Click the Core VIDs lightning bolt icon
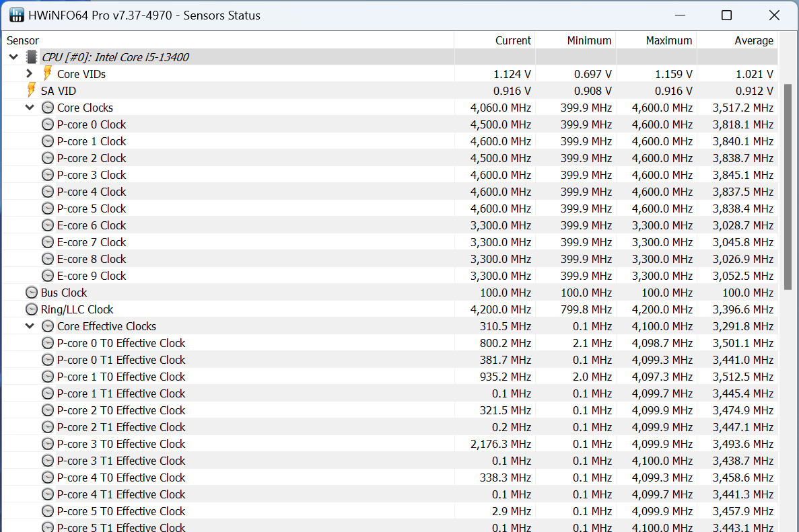This screenshot has width=799, height=532. click(47, 73)
